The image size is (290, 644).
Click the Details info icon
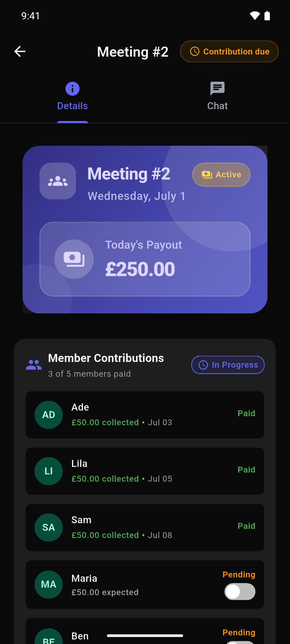pos(73,89)
